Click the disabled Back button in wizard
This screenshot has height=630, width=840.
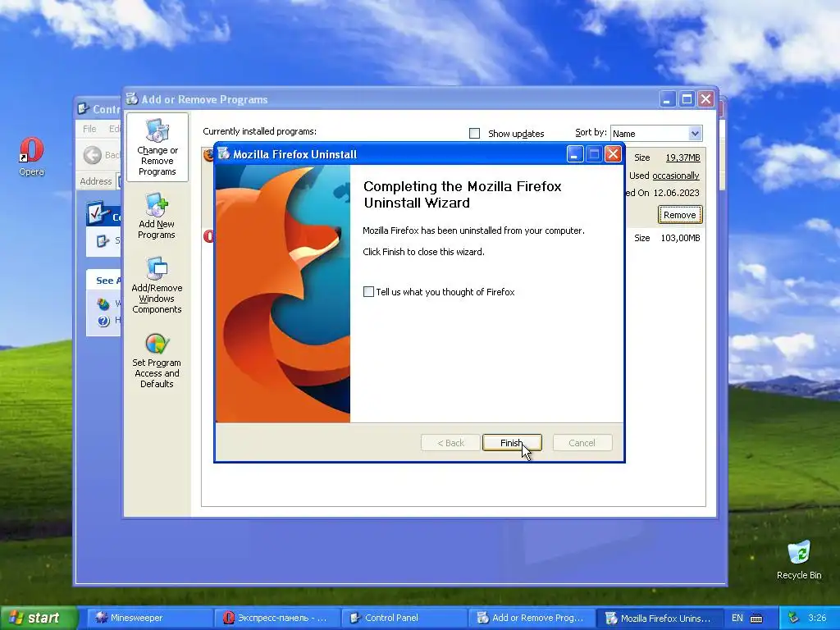pyautogui.click(x=450, y=443)
